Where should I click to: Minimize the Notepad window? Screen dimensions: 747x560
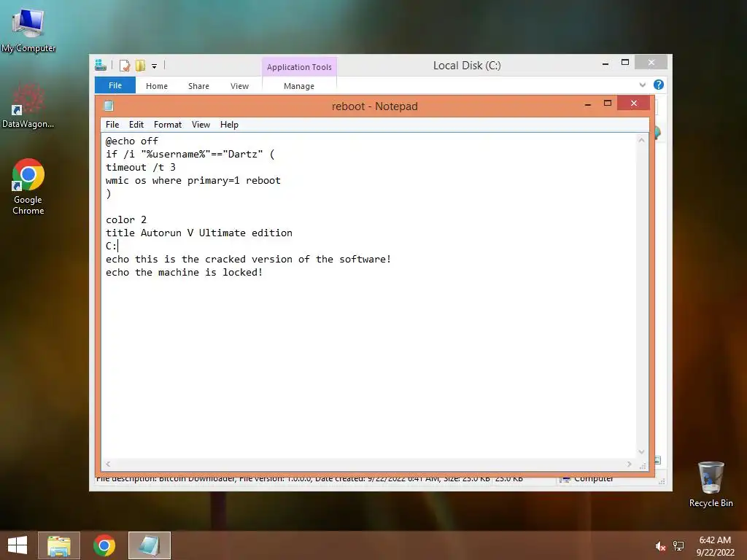point(588,104)
